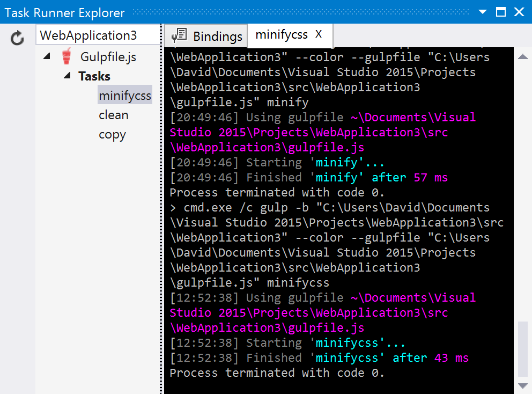This screenshot has height=394, width=532.
Task: Select the minifycss task
Action: [125, 95]
